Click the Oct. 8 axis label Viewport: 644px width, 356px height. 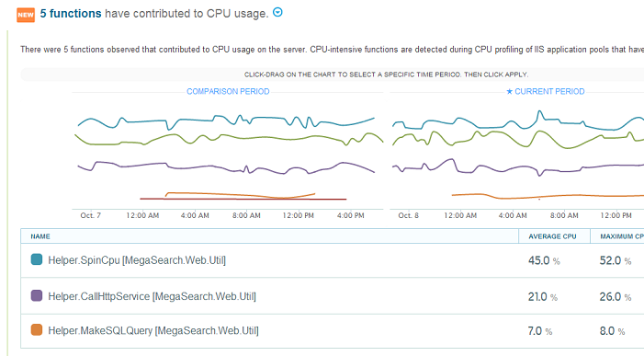point(408,215)
